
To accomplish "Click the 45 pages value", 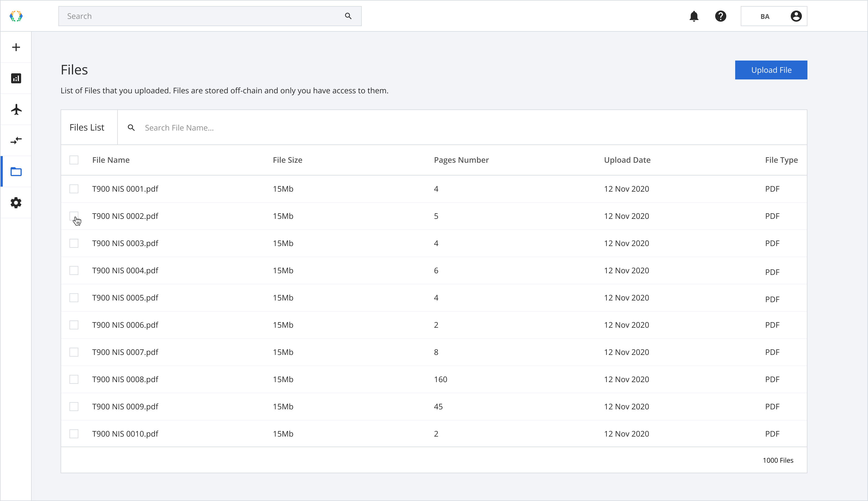I will pos(438,406).
